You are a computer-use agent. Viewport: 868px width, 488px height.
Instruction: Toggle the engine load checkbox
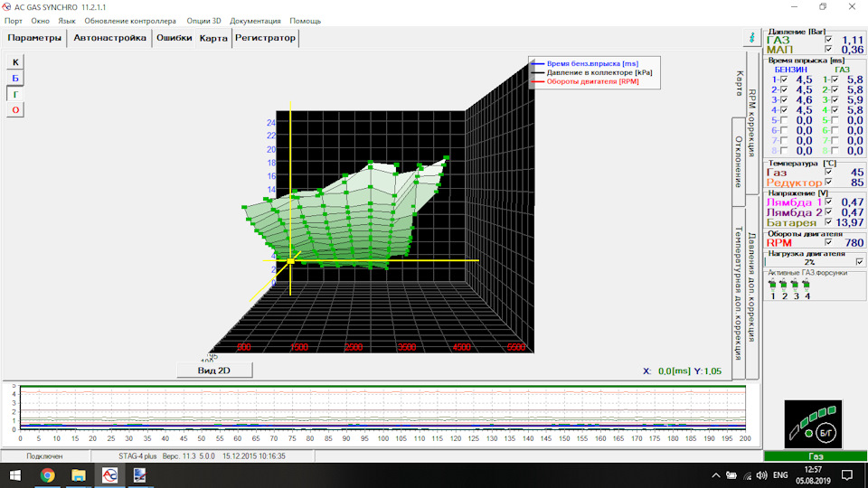pyautogui.click(x=860, y=262)
